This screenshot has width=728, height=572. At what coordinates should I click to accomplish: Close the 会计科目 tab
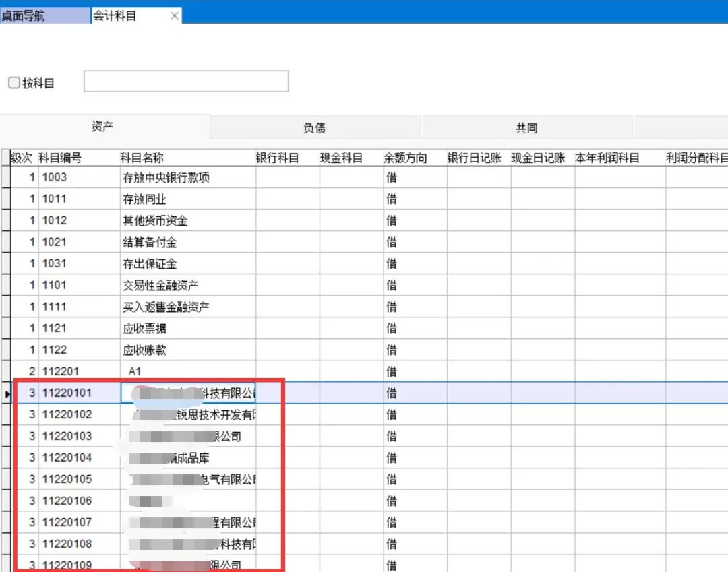[175, 15]
